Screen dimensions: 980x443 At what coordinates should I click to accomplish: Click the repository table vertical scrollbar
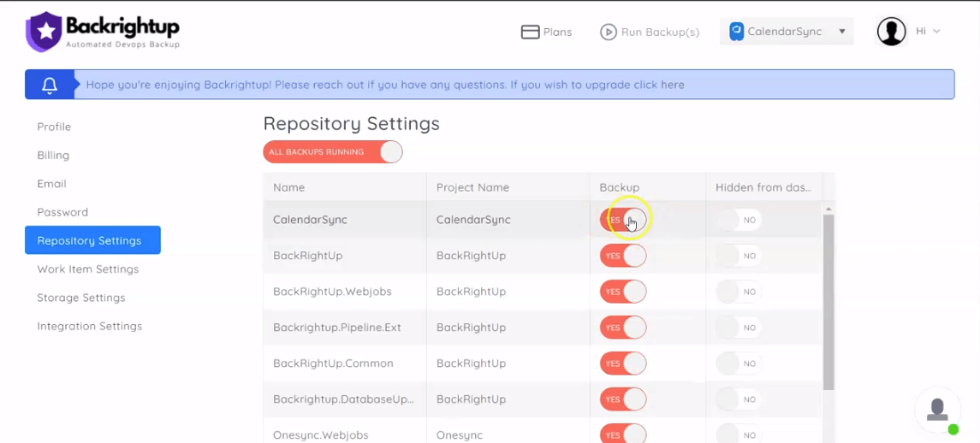[829, 303]
